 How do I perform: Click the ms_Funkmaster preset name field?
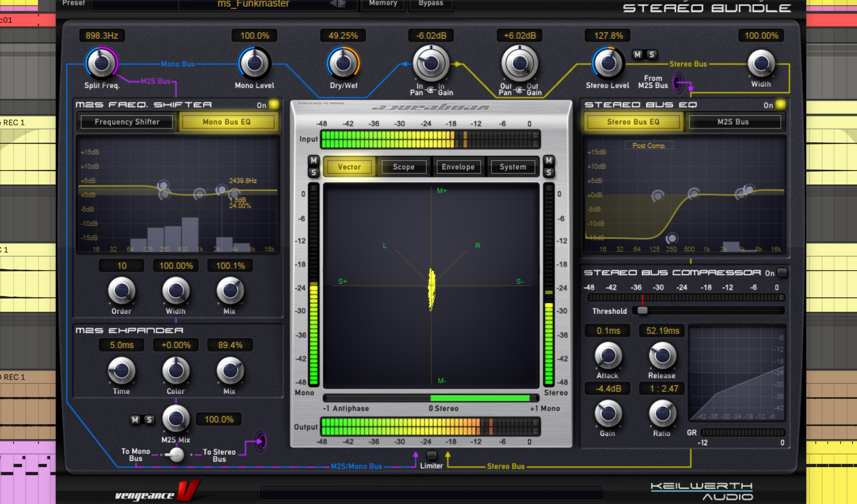pyautogui.click(x=253, y=4)
